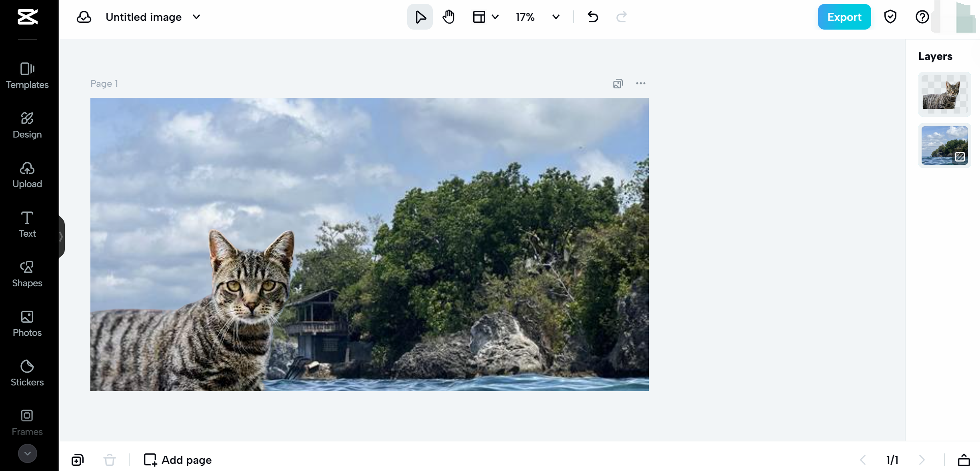Expand the layout grid dropdown arrow
Screen dimensions: 980x471
point(495,17)
